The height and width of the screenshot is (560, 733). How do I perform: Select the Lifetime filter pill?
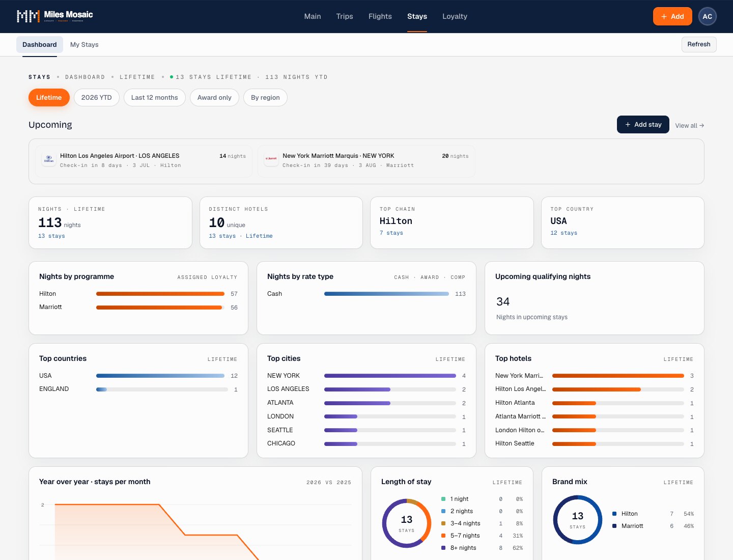pyautogui.click(x=49, y=98)
